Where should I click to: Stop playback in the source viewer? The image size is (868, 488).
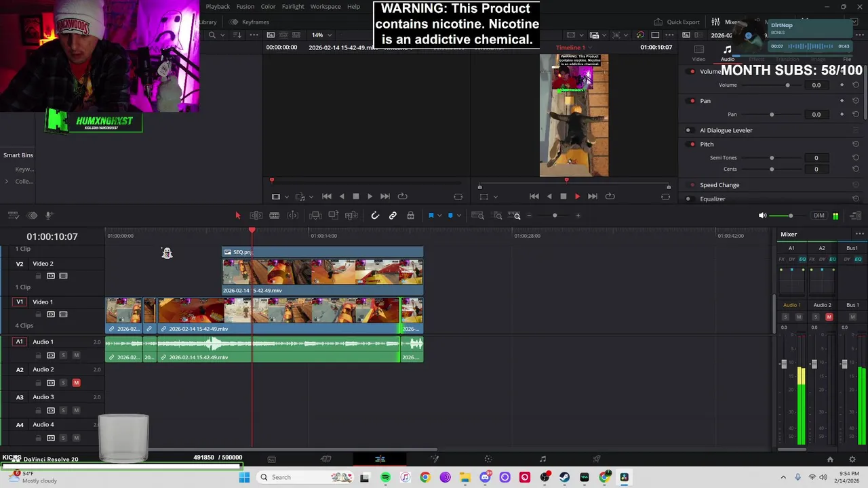pos(355,197)
